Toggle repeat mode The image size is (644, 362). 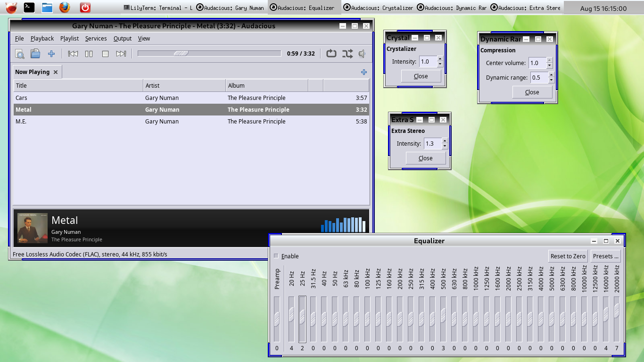331,54
